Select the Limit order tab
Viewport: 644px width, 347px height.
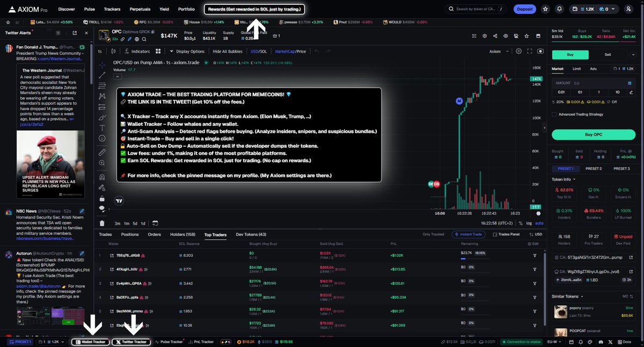pos(576,69)
